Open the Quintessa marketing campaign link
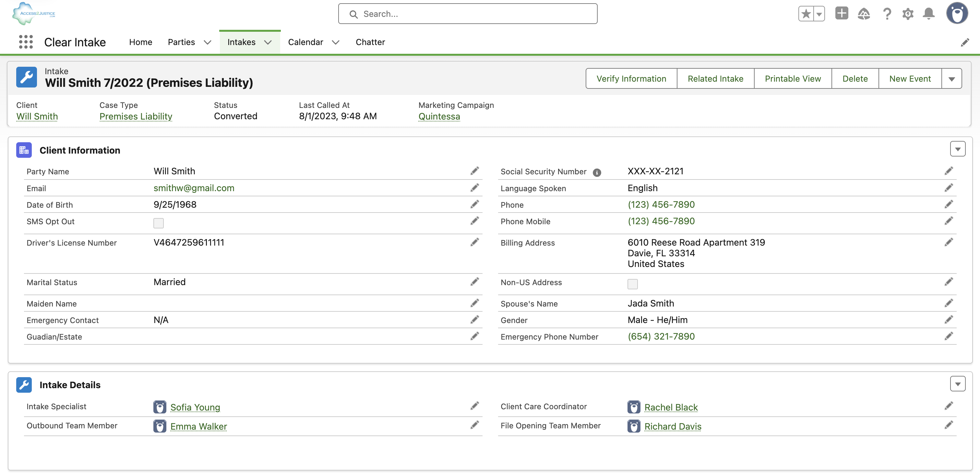Screen dimensions: 980x475 (x=439, y=116)
